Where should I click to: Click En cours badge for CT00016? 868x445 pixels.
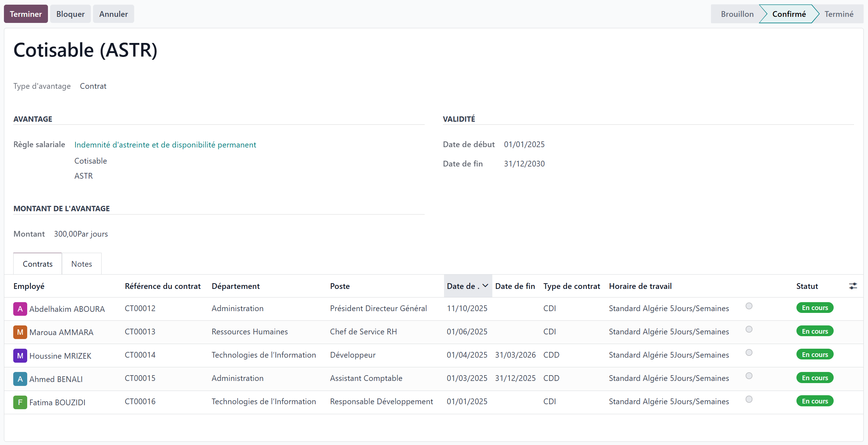tap(815, 401)
